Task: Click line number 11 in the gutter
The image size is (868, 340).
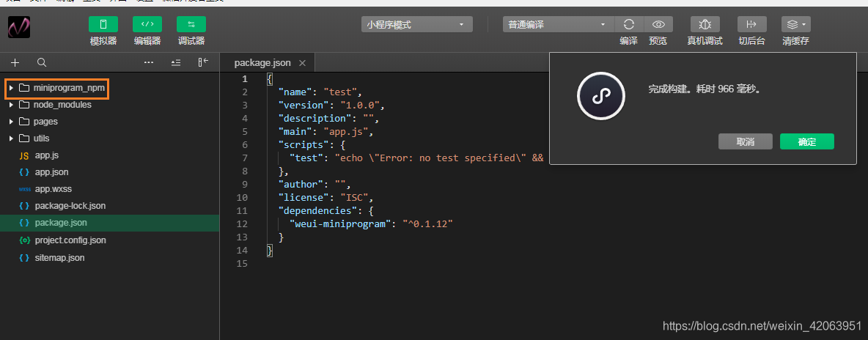Action: 242,210
